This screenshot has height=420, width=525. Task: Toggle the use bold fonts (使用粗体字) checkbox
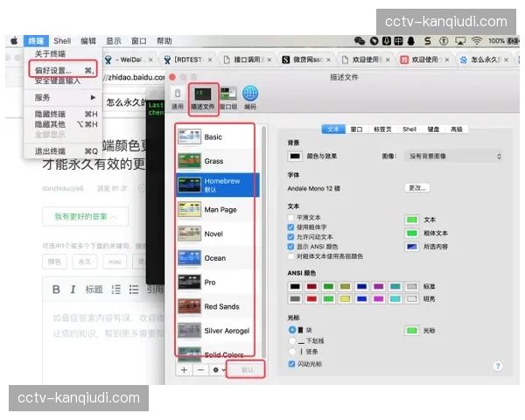[x=290, y=227]
